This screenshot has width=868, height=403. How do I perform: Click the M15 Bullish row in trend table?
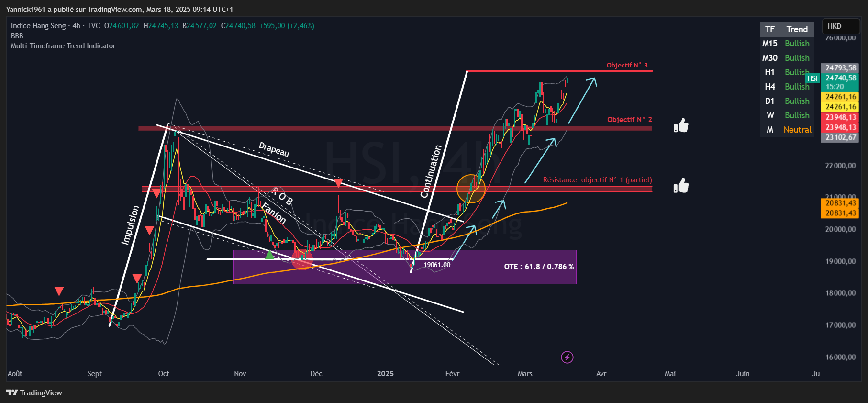(786, 44)
